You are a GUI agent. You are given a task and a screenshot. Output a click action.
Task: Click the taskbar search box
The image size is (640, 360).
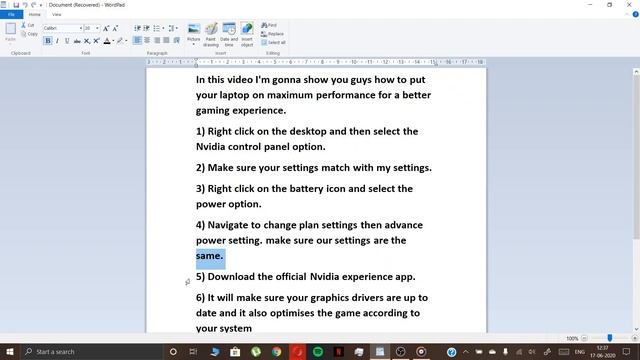click(x=91, y=351)
